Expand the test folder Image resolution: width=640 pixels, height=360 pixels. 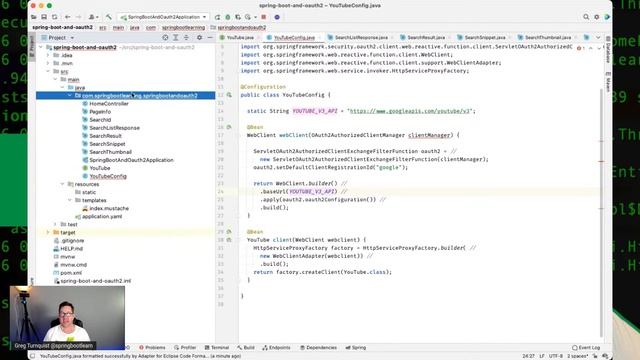56,224
